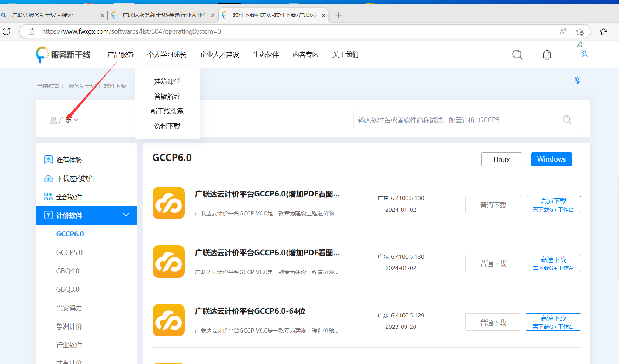This screenshot has height=364, width=619.
Task: Select 行业软件 in the sidebar
Action: (x=69, y=345)
